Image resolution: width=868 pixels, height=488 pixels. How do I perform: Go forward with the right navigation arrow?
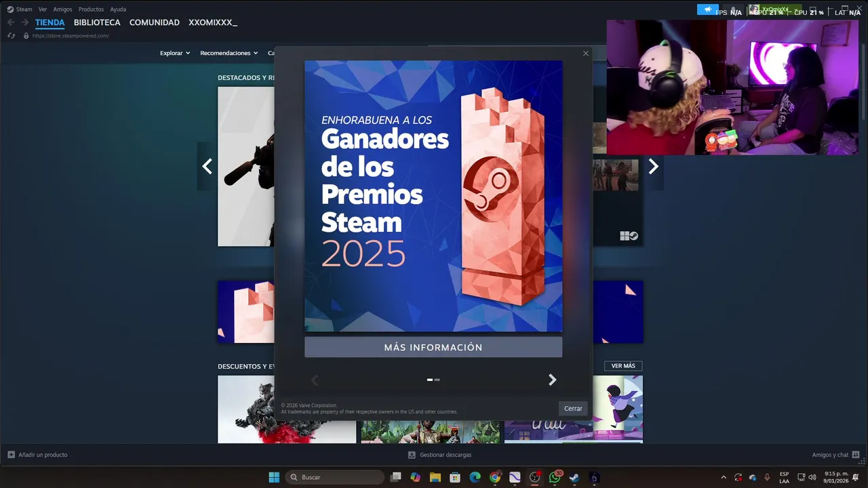click(x=25, y=22)
